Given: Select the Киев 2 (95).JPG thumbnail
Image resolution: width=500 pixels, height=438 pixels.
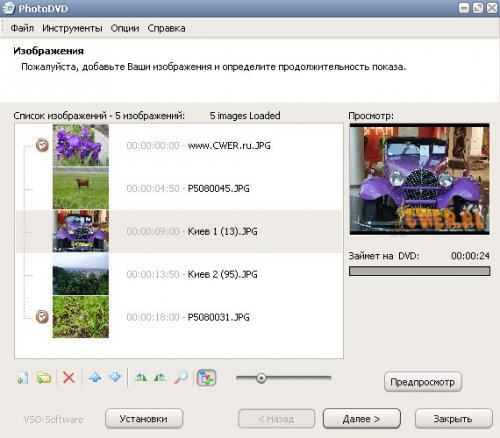Looking at the screenshot, I should point(81,274).
